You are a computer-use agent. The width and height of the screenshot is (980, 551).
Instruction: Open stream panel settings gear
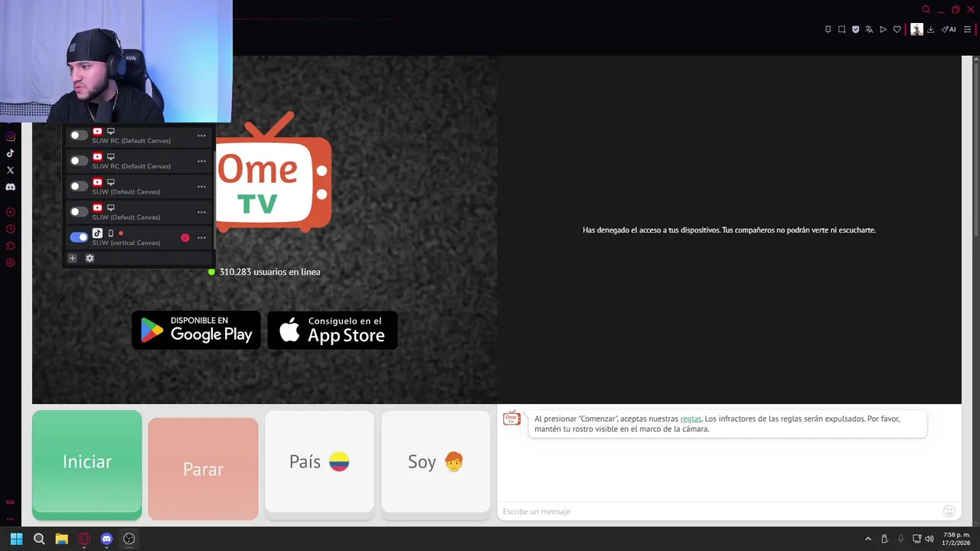(90, 258)
